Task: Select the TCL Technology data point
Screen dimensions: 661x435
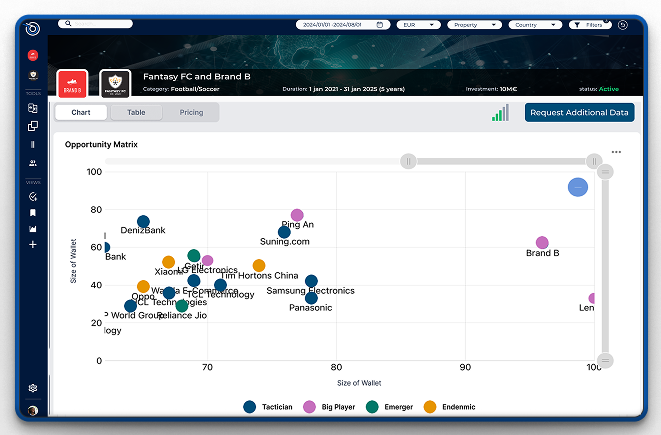Action: pyautogui.click(x=220, y=285)
